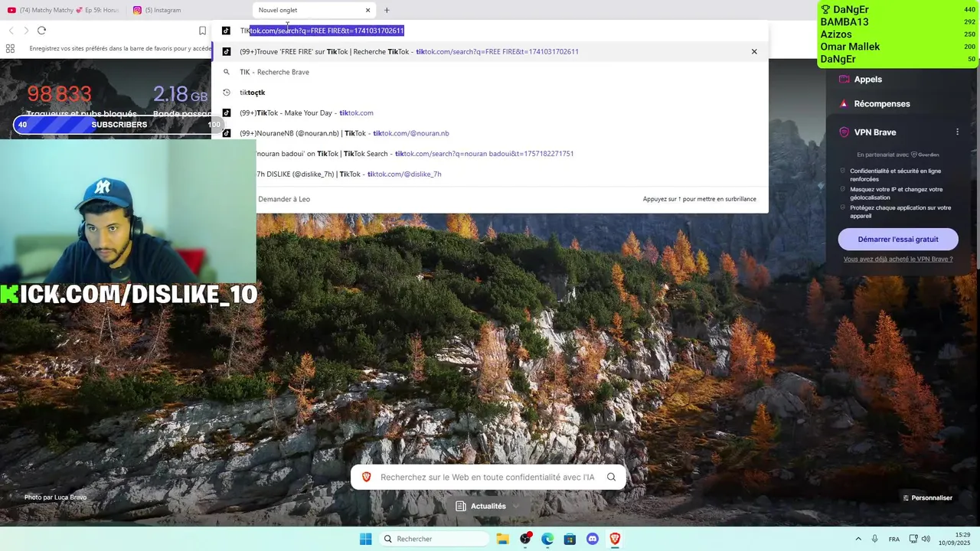Open the VPN Brave three-dot menu
980x551 pixels.
point(957,132)
